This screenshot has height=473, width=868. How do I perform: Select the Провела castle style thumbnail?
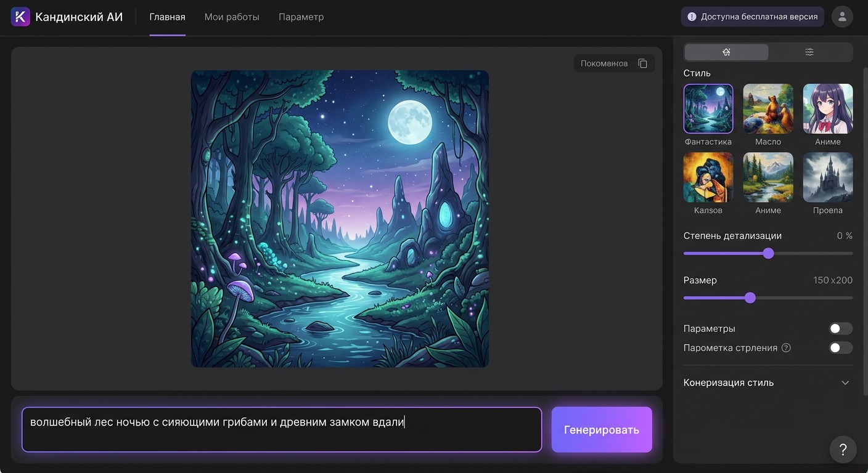click(x=828, y=177)
